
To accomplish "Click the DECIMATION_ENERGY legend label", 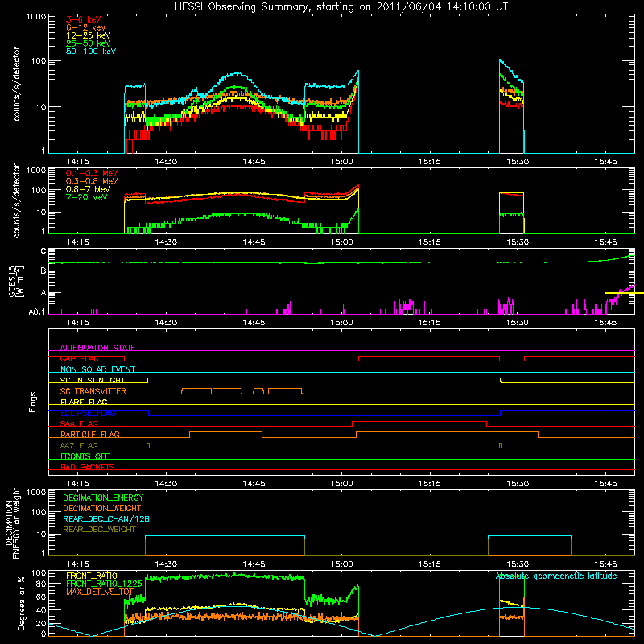I will point(103,497).
